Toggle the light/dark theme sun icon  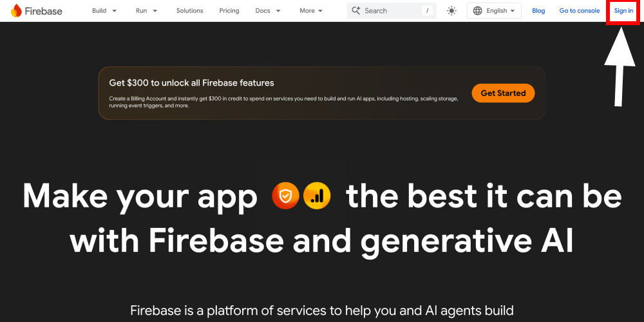(451, 10)
